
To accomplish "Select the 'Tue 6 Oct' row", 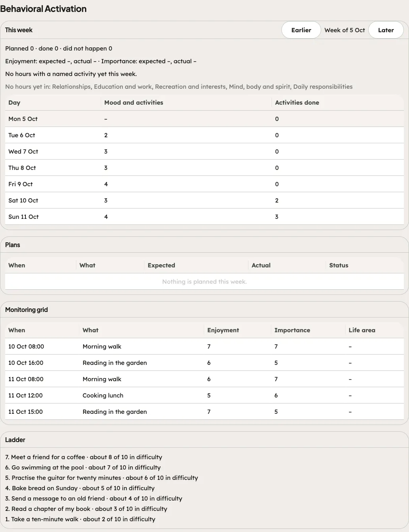I will tap(204, 135).
